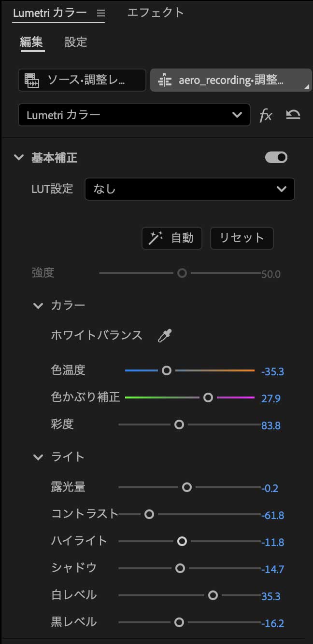Switch to the エフェクト panel tab

[156, 13]
